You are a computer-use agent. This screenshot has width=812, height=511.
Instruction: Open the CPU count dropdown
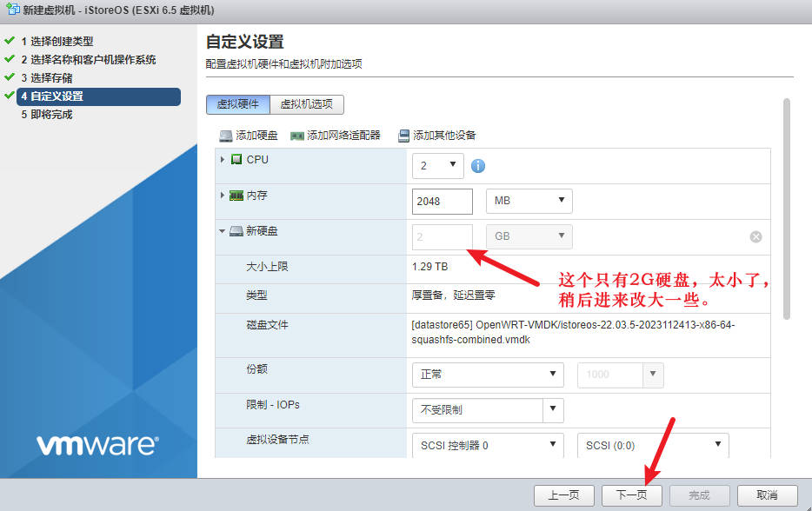click(x=438, y=166)
